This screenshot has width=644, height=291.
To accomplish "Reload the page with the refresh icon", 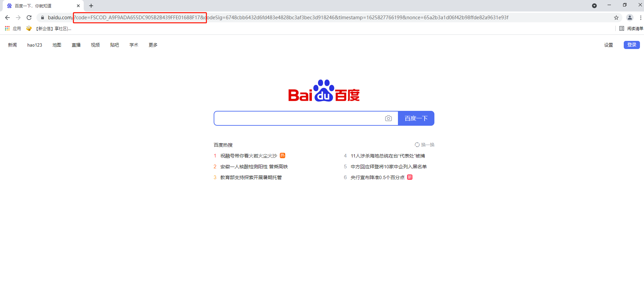I will coord(29,18).
